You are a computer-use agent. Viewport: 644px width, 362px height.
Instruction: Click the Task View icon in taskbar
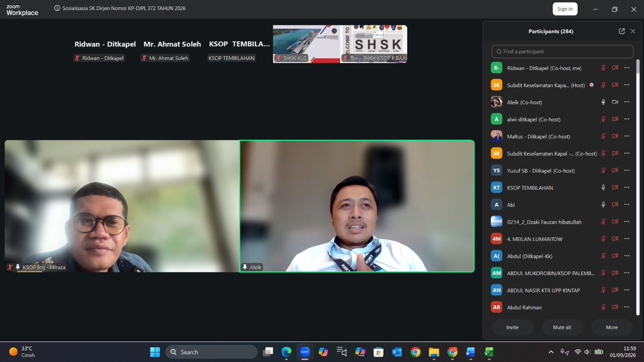pos(268,352)
